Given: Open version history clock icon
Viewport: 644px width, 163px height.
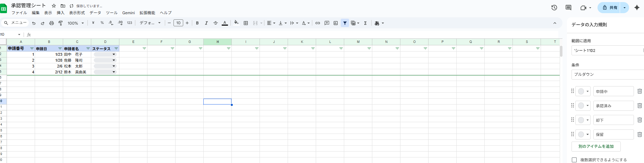Looking at the screenshot, I should [554, 8].
